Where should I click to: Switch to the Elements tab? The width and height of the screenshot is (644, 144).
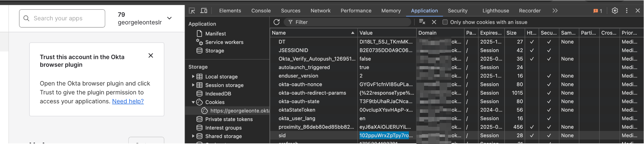pyautogui.click(x=230, y=10)
